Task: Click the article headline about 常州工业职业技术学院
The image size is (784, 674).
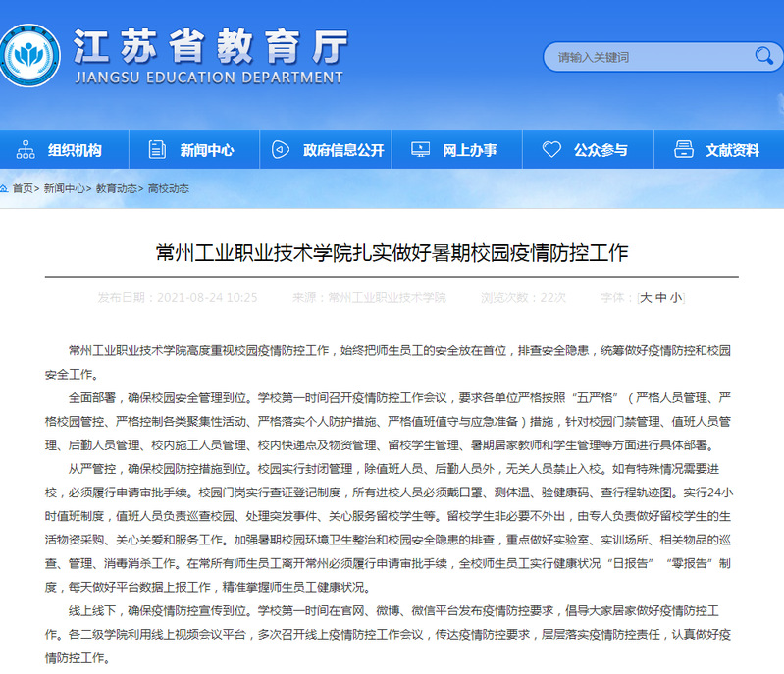Action: tap(392, 253)
